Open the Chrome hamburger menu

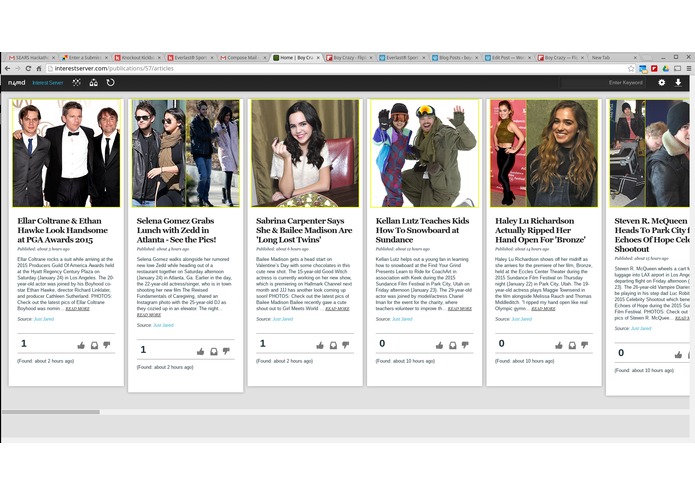[x=689, y=68]
